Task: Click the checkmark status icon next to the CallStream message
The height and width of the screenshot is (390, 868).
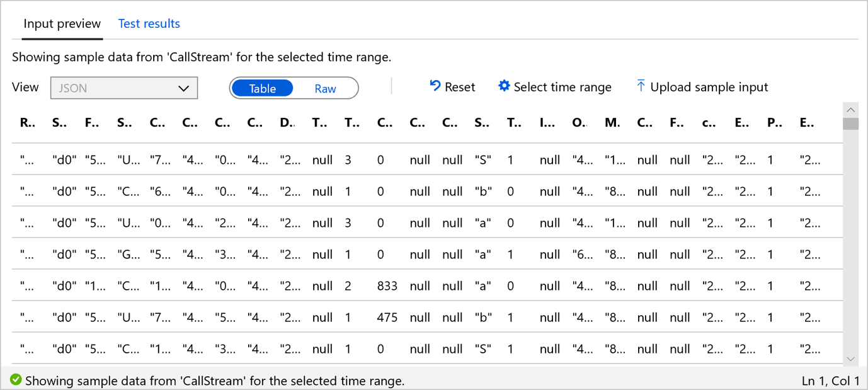Action: 17,380
